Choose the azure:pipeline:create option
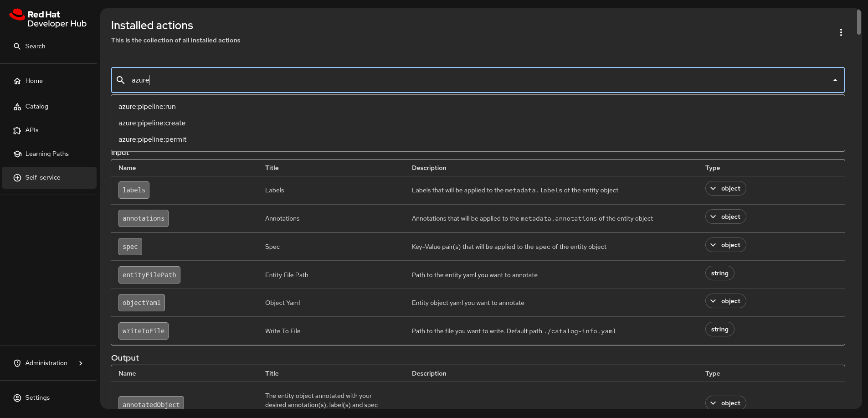The width and height of the screenshot is (868, 418). point(152,123)
